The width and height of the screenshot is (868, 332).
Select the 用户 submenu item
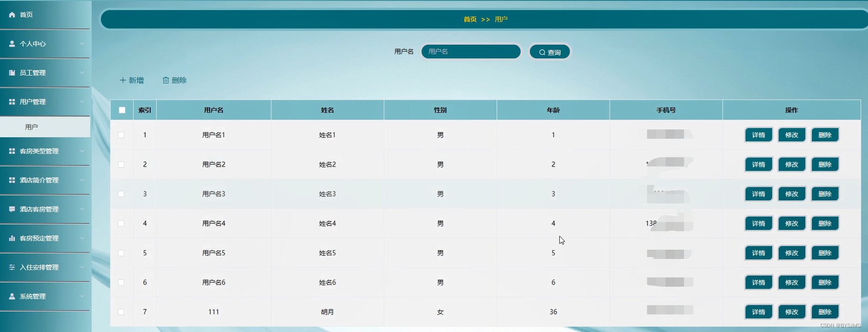[x=45, y=127]
